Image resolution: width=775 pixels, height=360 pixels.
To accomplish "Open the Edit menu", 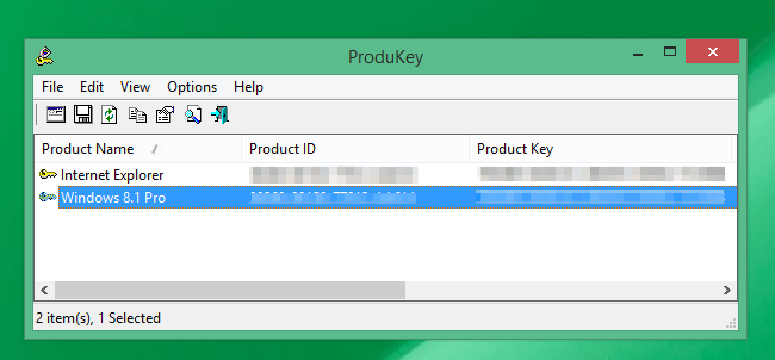I will point(92,87).
